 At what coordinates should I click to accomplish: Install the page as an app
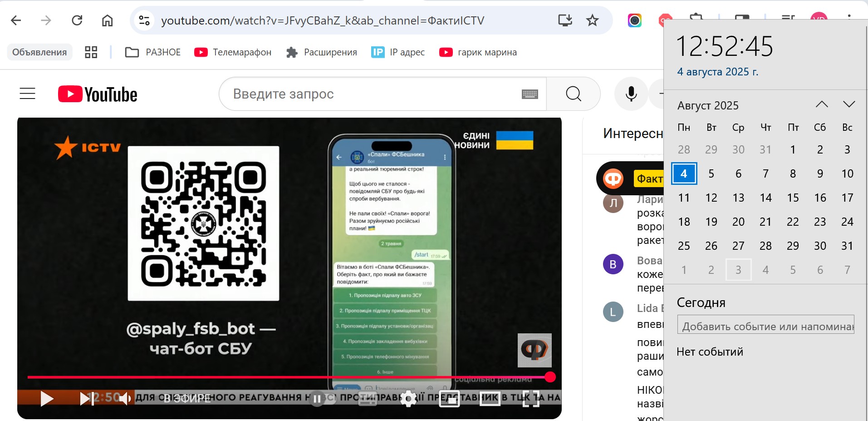(x=565, y=20)
